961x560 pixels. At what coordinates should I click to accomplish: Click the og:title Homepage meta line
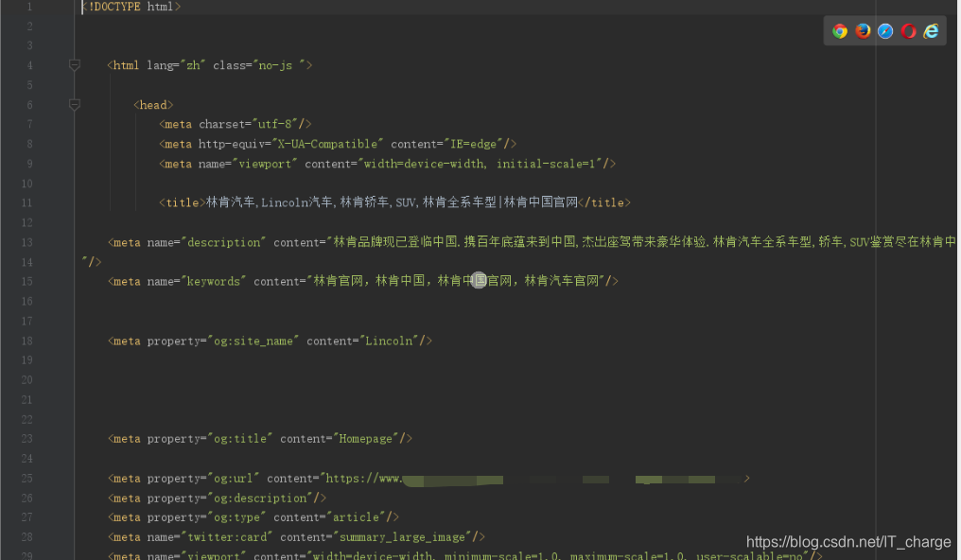[x=260, y=439]
